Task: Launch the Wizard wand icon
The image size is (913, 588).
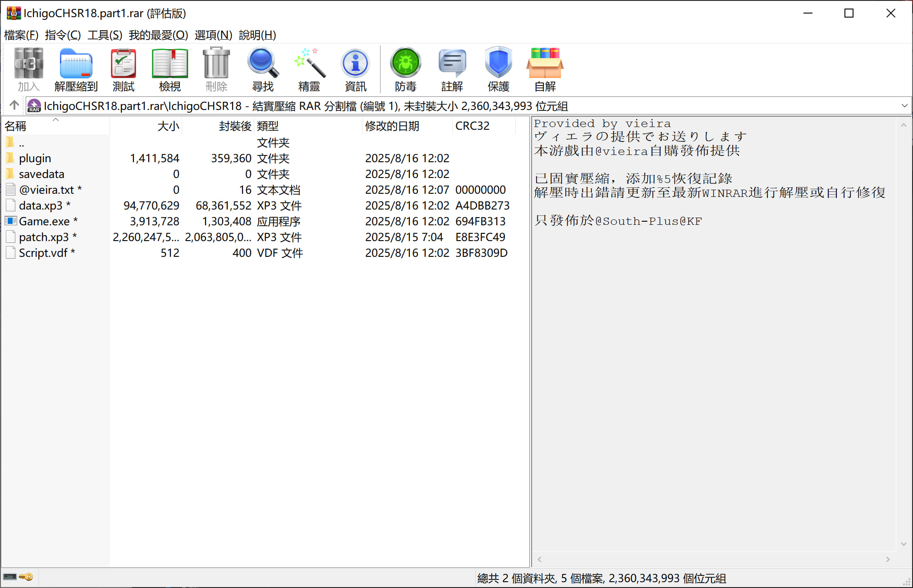Action: tap(309, 69)
